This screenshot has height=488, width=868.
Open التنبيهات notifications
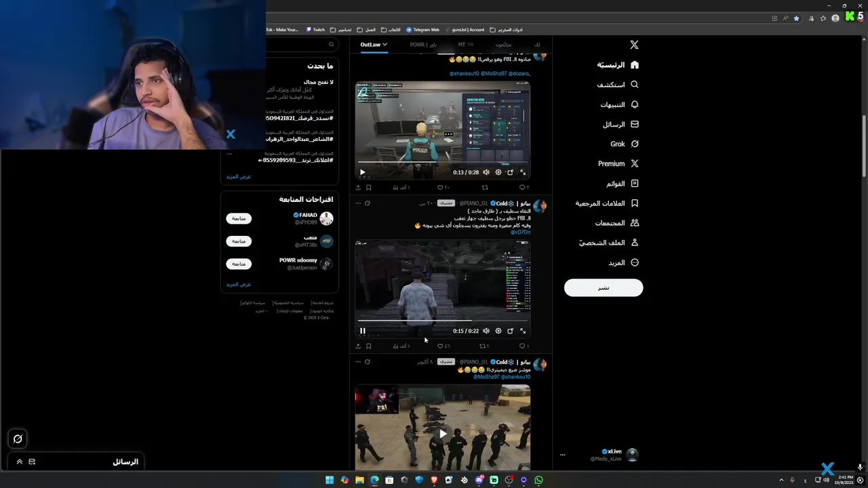(x=620, y=104)
